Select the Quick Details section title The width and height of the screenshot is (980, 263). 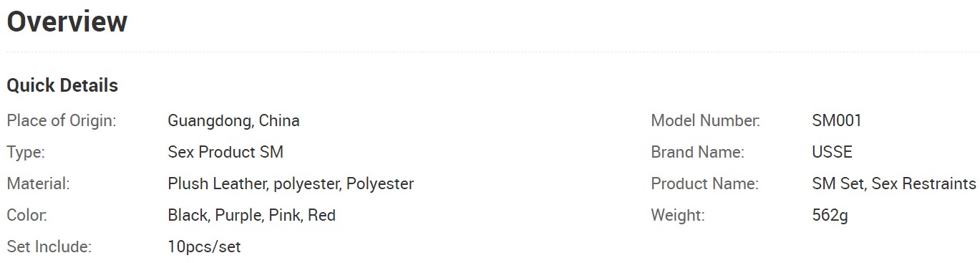62,85
